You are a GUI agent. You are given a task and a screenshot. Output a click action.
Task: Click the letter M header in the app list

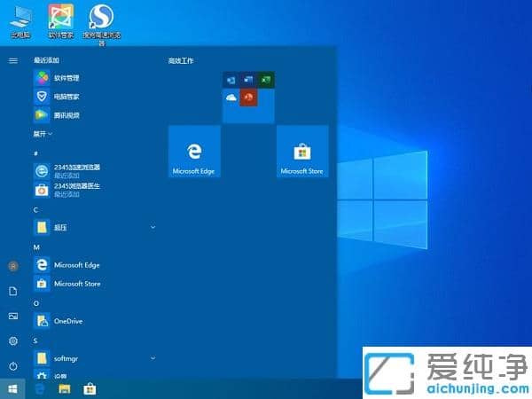tap(36, 246)
